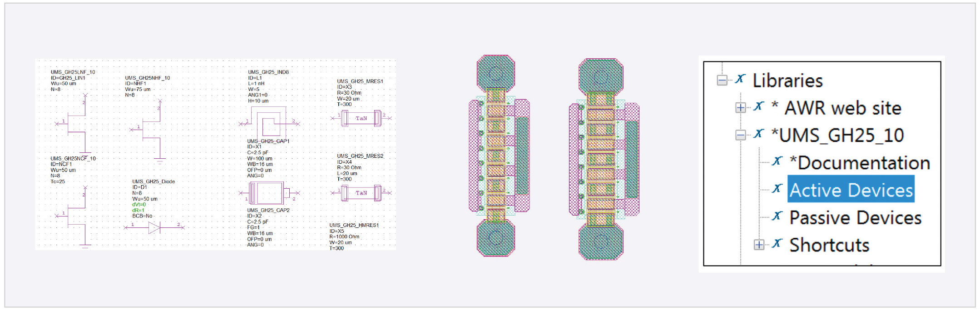The width and height of the screenshot is (980, 312).
Task: Click the icon beside Documentation
Action: coord(777,161)
